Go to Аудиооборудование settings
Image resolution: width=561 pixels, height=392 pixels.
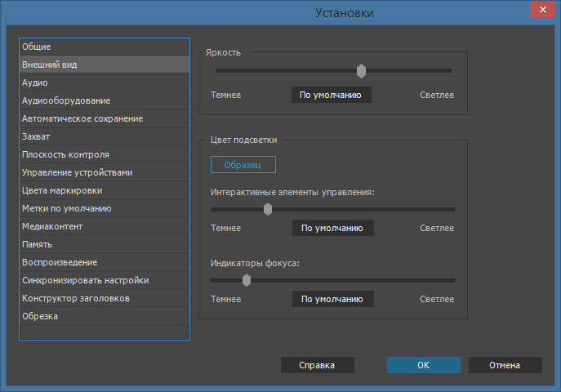point(105,100)
